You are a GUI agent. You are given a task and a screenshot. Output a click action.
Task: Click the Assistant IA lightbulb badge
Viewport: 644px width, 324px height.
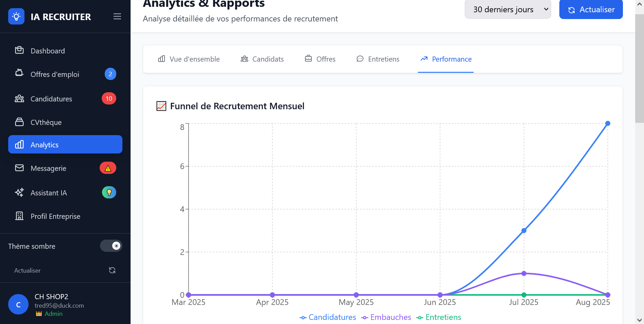coord(109,192)
